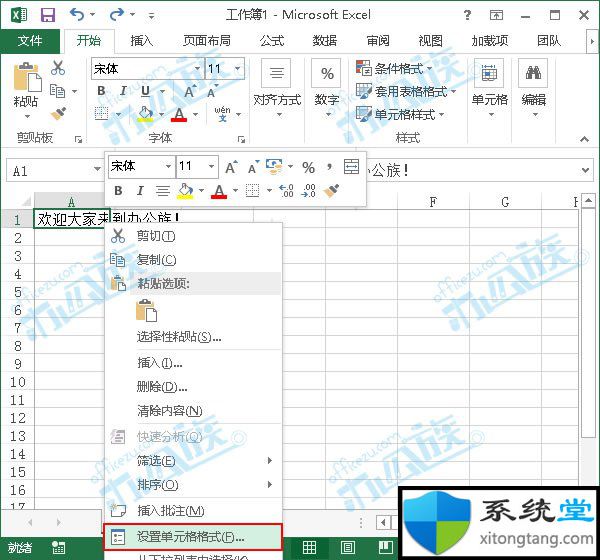Screen dimensions: 600x560
Task: Switch to the 数据 tab
Action: [325, 41]
